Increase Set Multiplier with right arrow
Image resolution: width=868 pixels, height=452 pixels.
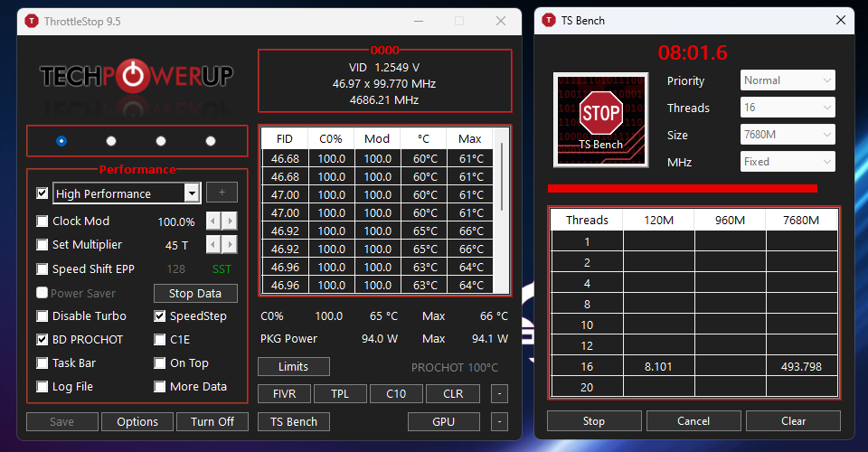tap(230, 245)
